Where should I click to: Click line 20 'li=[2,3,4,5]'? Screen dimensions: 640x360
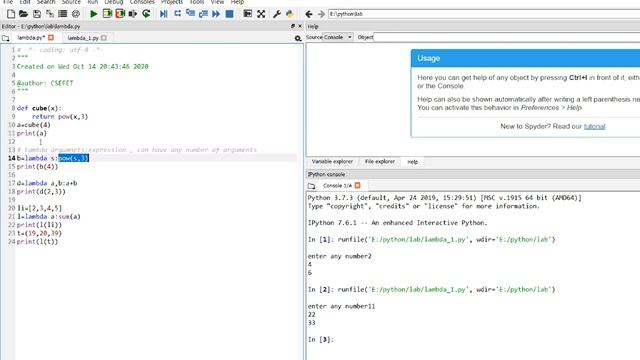(x=39, y=208)
